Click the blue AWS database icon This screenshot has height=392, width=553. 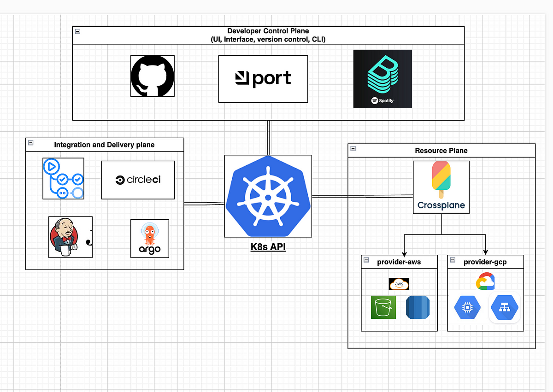click(x=418, y=307)
